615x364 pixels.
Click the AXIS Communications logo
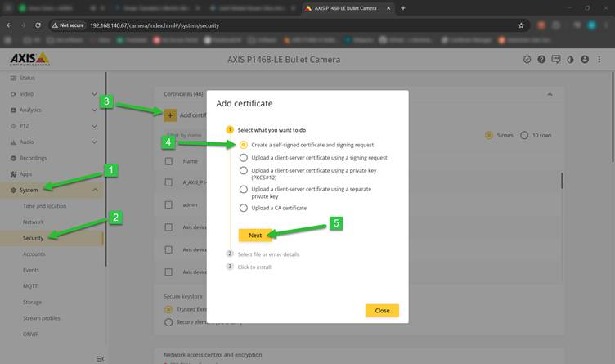tap(29, 59)
